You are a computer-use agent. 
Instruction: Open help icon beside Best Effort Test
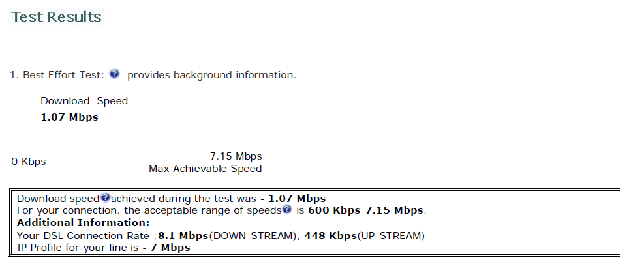pyautogui.click(x=114, y=74)
